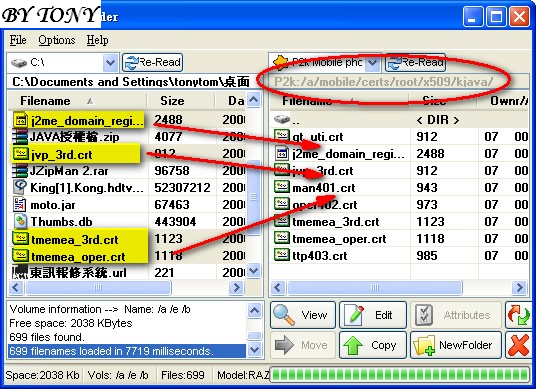
Task: Click size value 943 of man401.crt
Action: [x=427, y=187]
